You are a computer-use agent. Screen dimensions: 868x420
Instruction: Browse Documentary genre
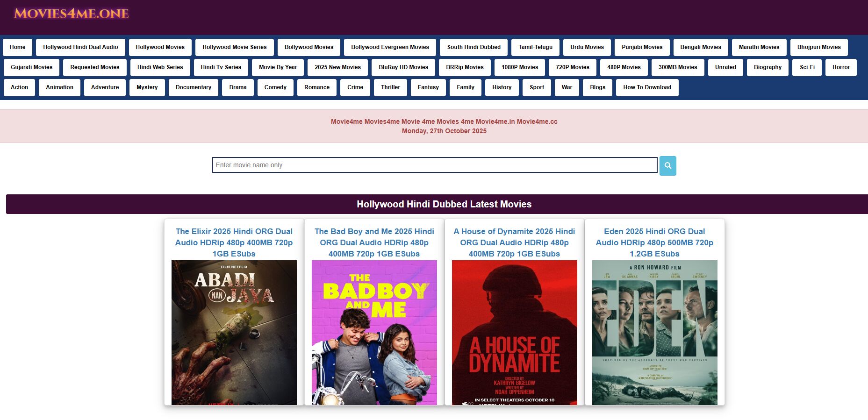[194, 87]
